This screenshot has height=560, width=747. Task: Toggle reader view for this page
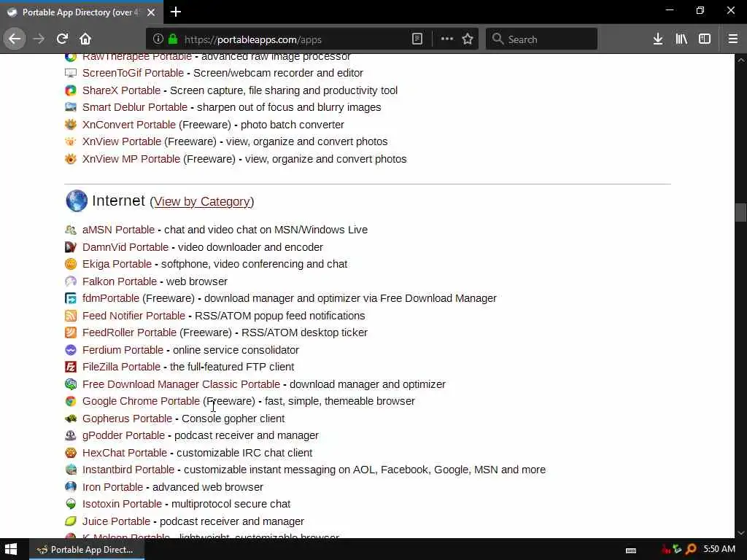(417, 39)
